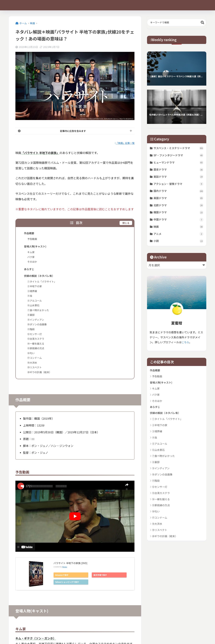The width and height of the screenshot is (215, 644).
Task: Select the 小説 category
Action: pos(177,241)
